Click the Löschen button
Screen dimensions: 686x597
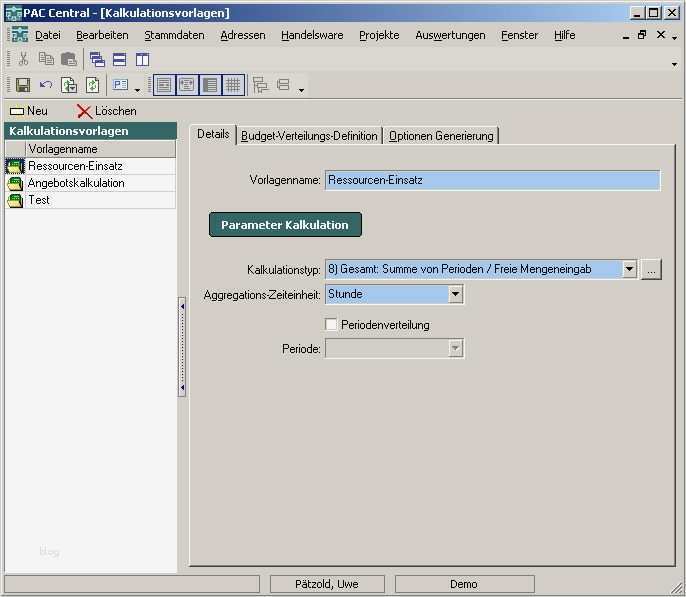pos(107,111)
